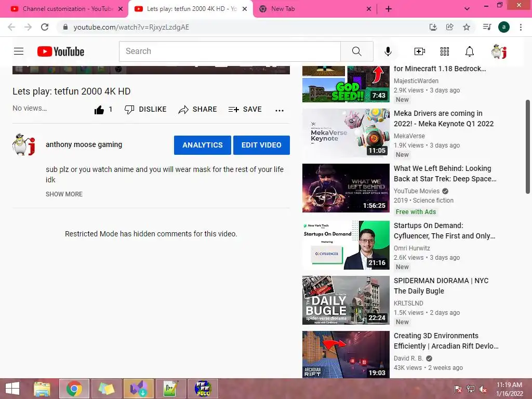Open What We Left Behind movie thumbnail

click(x=345, y=188)
